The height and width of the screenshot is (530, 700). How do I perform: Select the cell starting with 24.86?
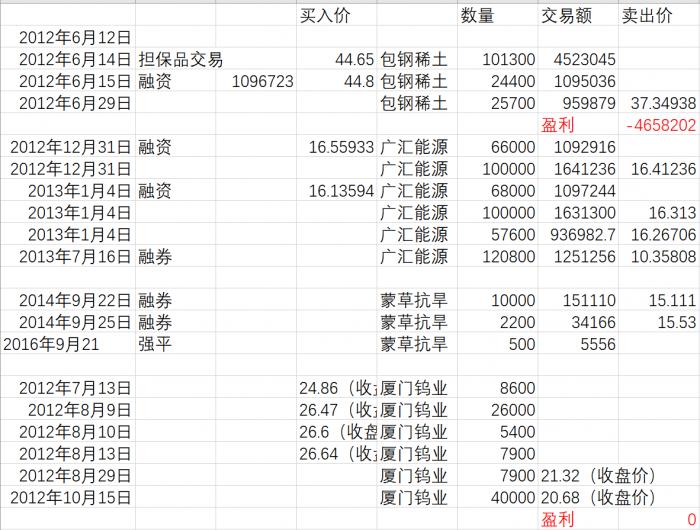pos(337,387)
